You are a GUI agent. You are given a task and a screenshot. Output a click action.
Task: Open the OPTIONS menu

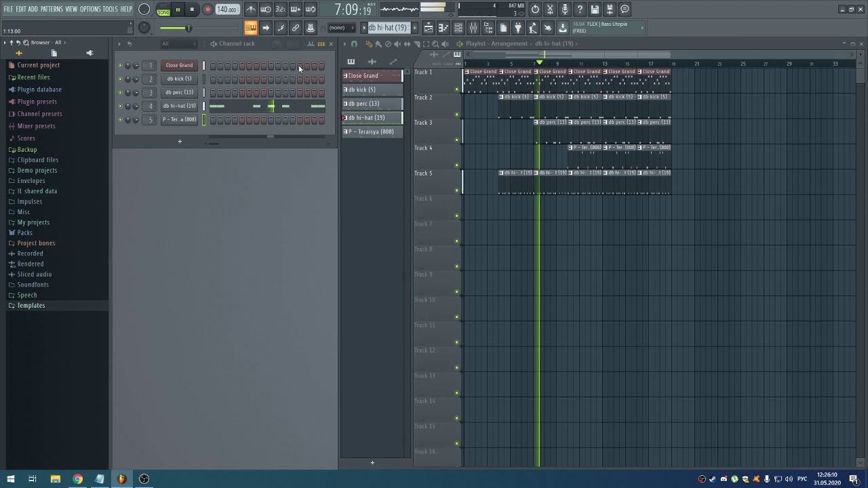pyautogui.click(x=90, y=9)
